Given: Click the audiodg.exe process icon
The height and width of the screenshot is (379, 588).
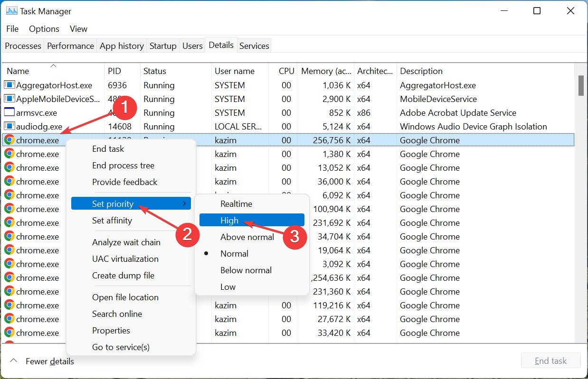Looking at the screenshot, I should point(9,127).
